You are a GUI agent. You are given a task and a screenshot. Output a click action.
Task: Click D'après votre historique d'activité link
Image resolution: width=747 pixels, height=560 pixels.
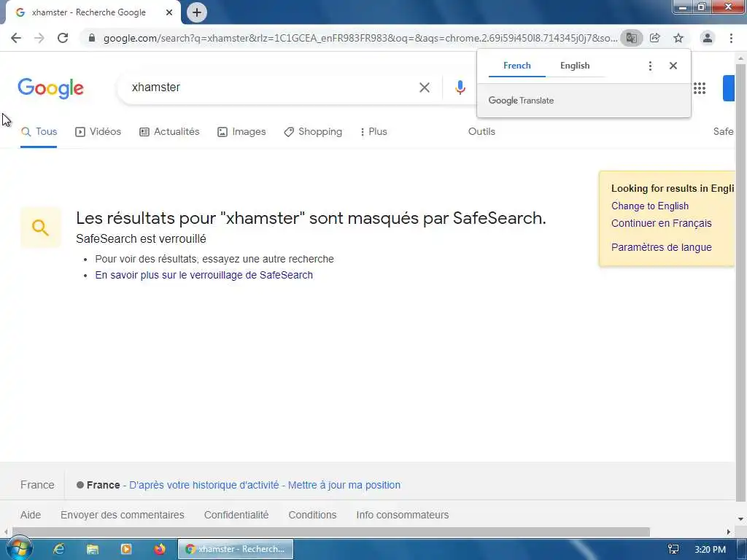pos(204,485)
